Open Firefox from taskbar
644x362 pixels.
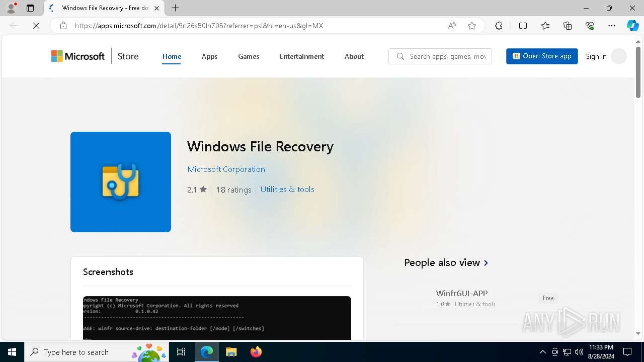256,352
